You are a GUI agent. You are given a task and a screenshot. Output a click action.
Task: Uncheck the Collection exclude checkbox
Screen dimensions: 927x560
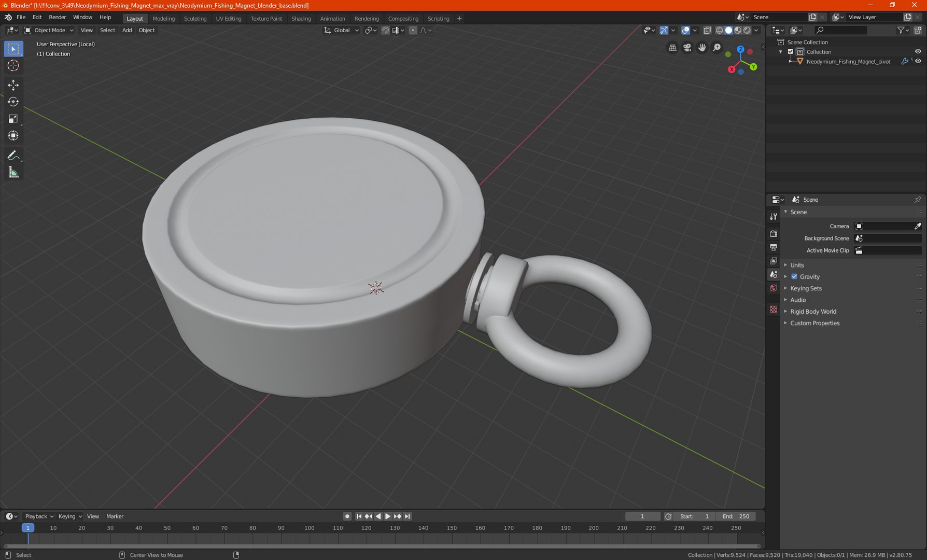791,52
